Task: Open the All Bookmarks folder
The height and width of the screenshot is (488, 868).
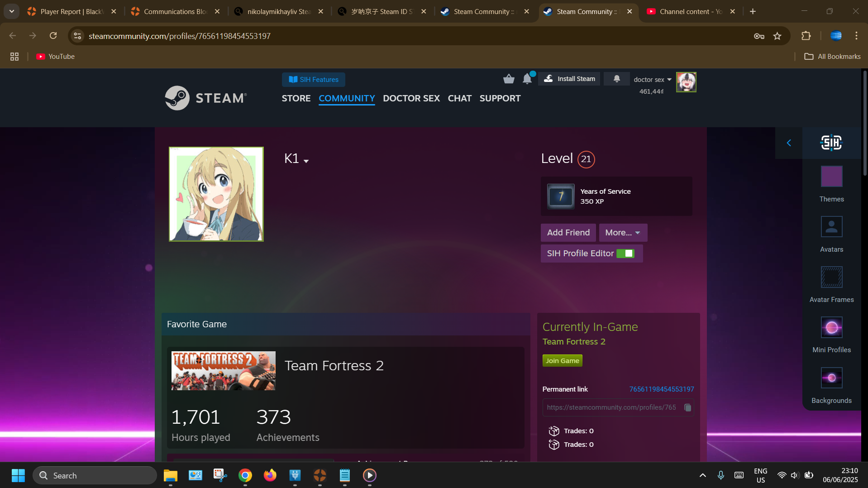Action: 832,57
